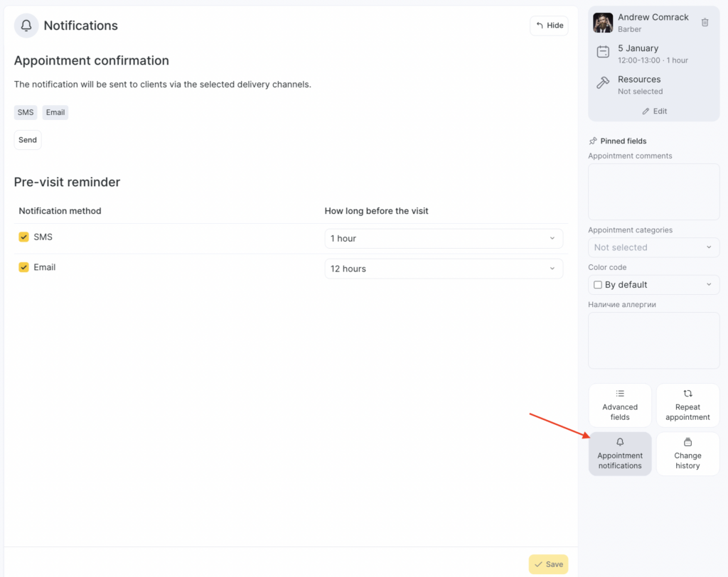Click Andrew Comrack's profile photo
This screenshot has width=728, height=577.
click(x=603, y=23)
